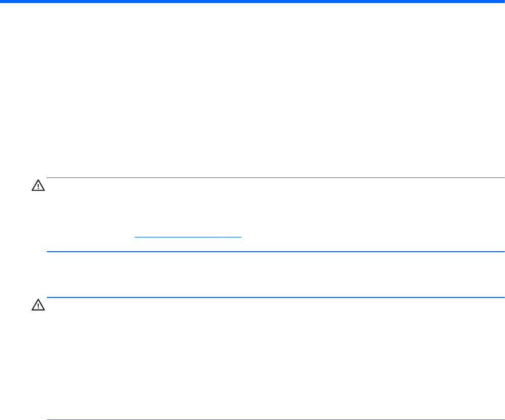Click the blank gap between the two blue rules
505x420 pixels.
pyautogui.click(x=275, y=275)
